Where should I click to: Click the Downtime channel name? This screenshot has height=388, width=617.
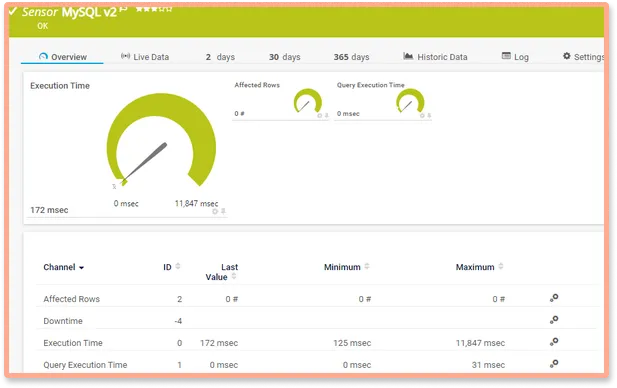point(63,321)
